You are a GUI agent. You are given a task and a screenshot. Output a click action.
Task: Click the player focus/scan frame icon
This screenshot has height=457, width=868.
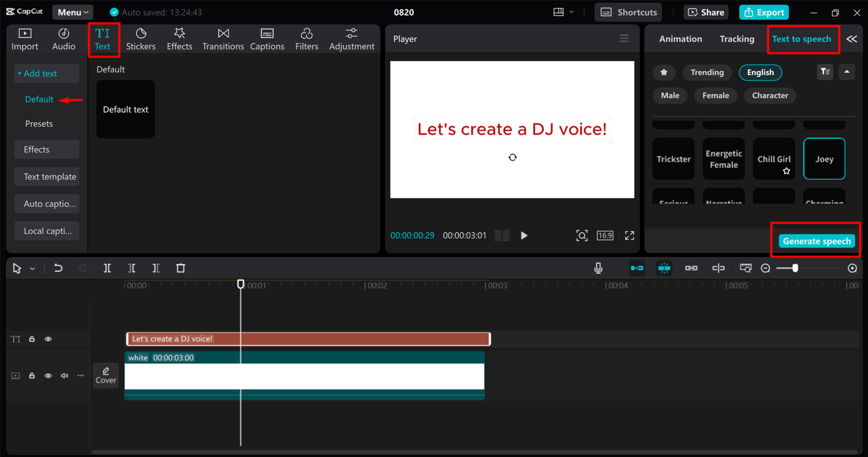point(582,235)
